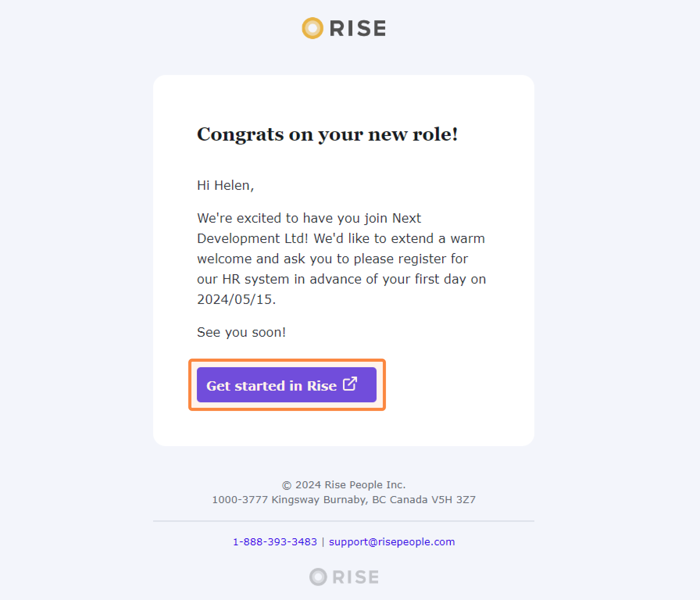Click the external link icon on button
Viewport: 700px width, 600px height.
tap(350, 384)
